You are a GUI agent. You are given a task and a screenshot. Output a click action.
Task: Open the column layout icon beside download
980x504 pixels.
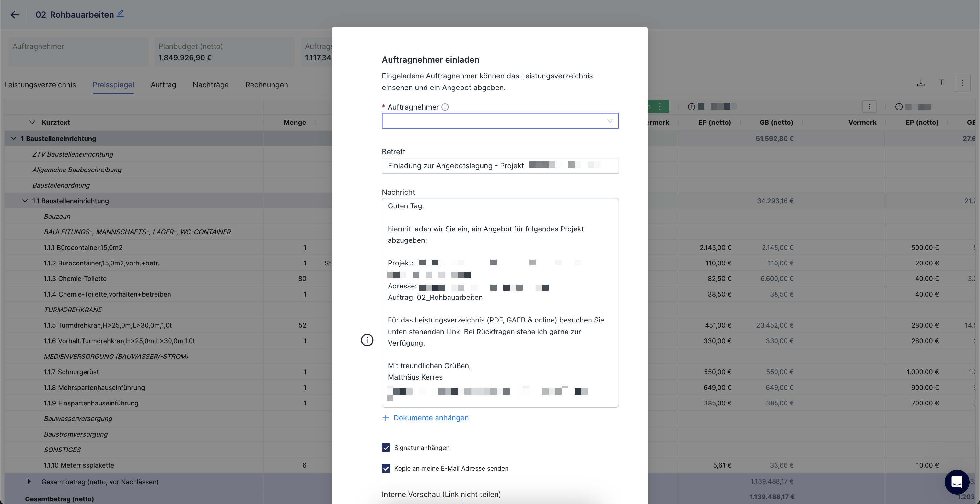click(941, 83)
